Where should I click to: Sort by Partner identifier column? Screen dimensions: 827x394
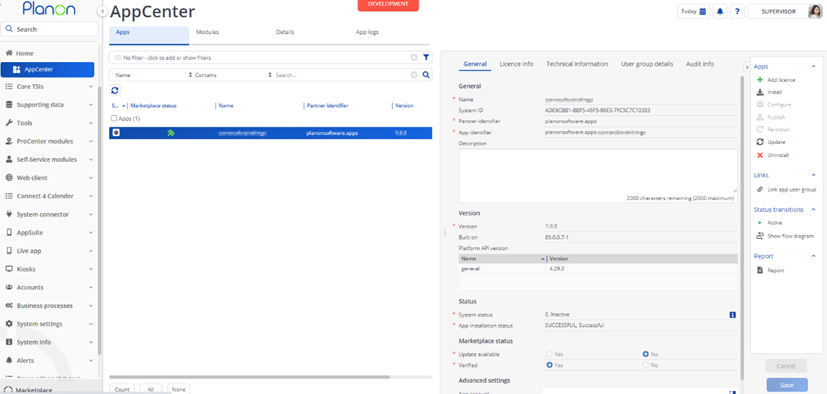[x=328, y=105]
